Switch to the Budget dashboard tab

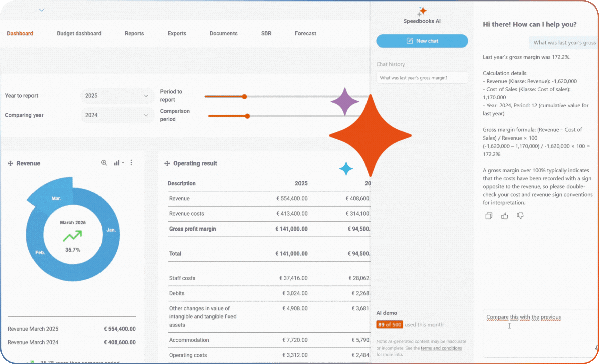coord(79,33)
